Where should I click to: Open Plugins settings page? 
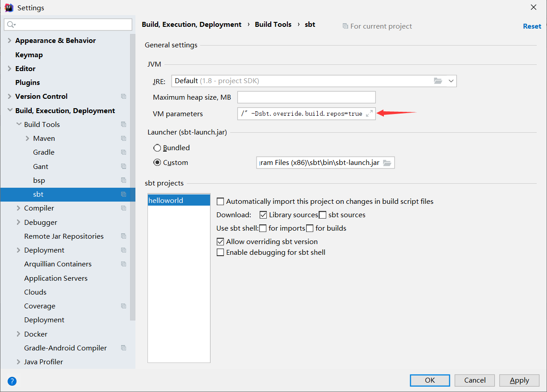coord(28,83)
